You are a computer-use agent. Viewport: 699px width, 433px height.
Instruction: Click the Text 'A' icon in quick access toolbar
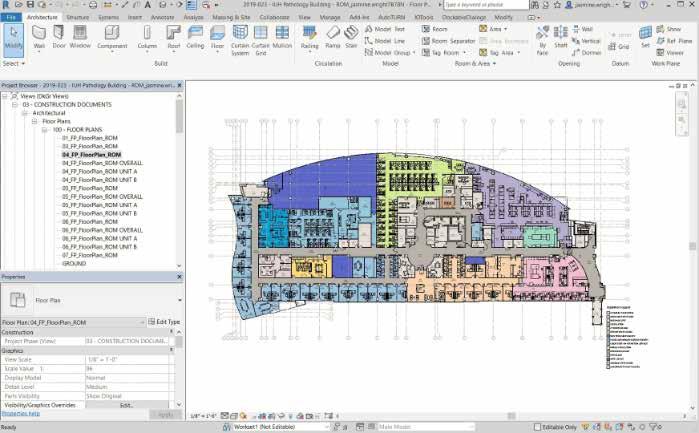(x=148, y=5)
